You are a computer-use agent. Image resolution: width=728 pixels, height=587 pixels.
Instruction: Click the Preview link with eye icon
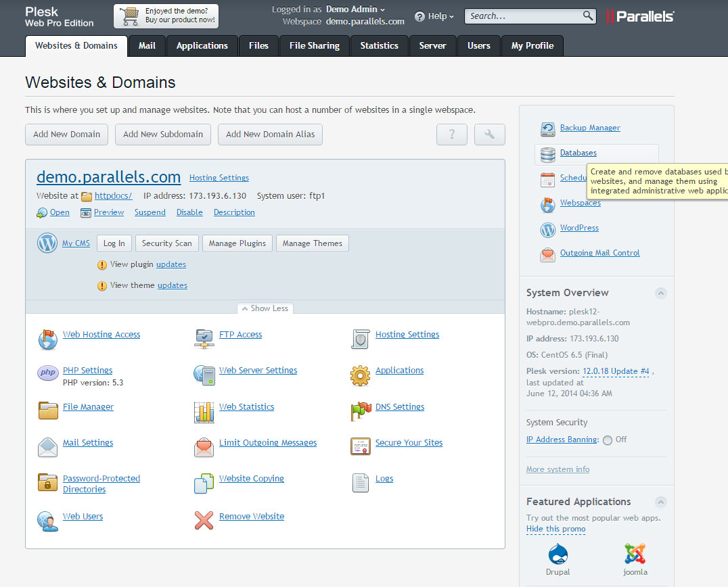102,212
